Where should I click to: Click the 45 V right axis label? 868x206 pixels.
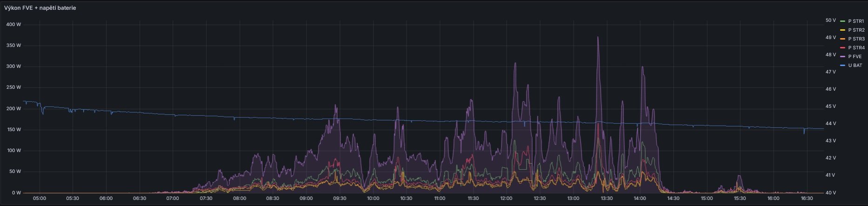click(831, 106)
